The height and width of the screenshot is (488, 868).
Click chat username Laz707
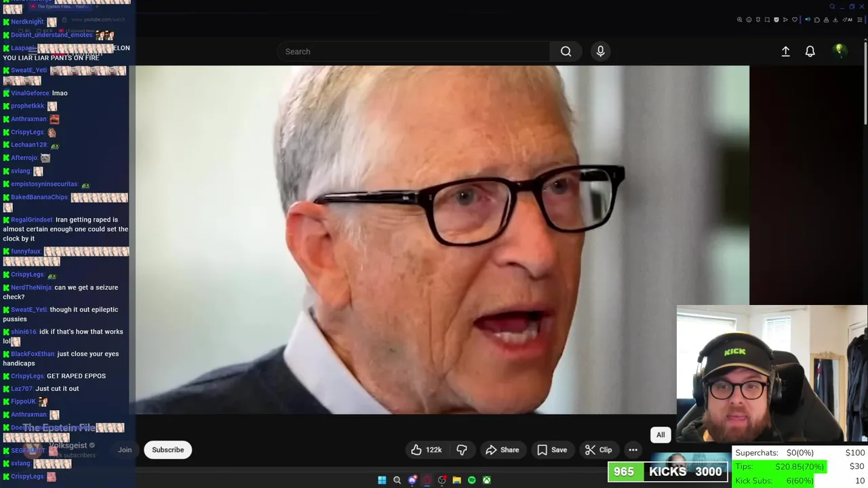tap(21, 389)
